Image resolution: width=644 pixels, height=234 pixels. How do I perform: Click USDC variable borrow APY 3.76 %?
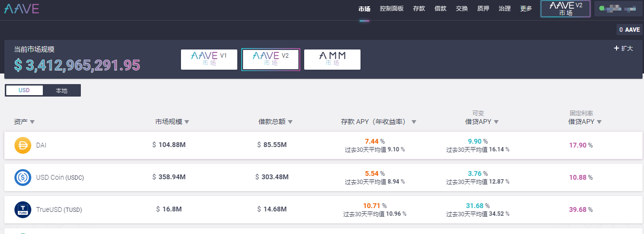477,173
